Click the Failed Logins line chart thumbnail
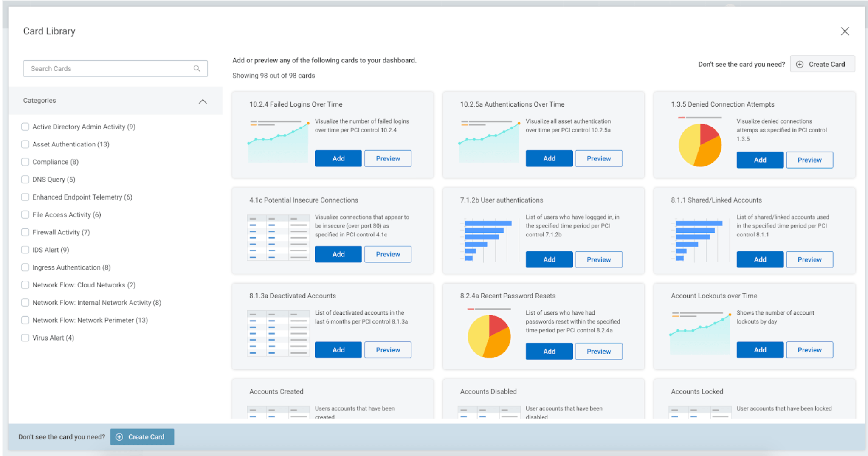The height and width of the screenshot is (456, 868). (278, 142)
